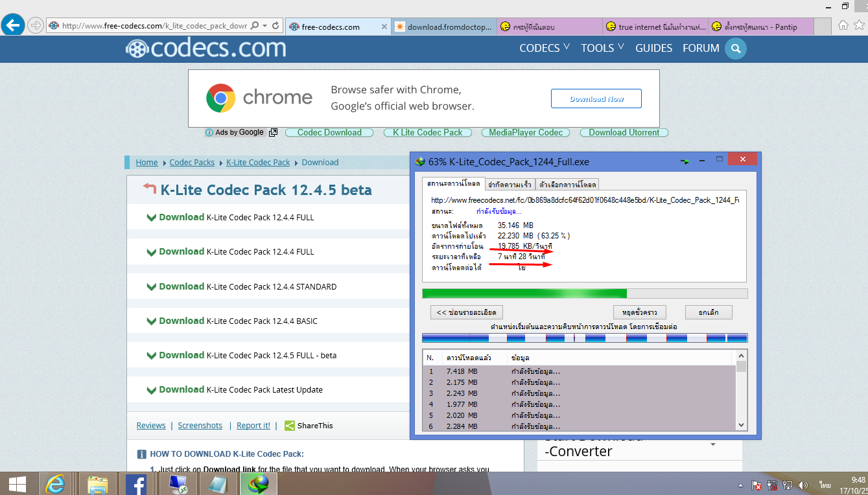Open the MediaPlayer Codec ad link
Screen dimensions: 868x495
pos(526,132)
